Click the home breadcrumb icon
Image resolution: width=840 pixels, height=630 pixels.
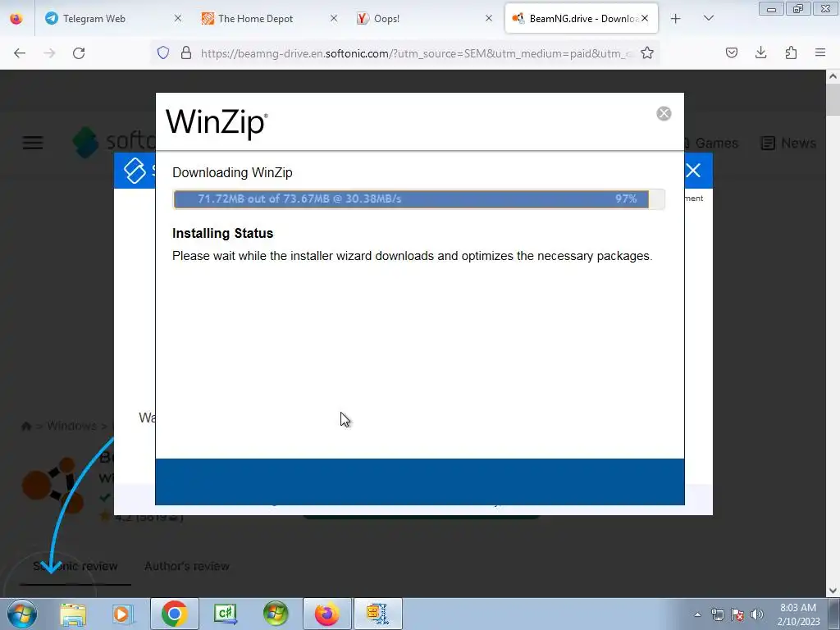(x=26, y=427)
